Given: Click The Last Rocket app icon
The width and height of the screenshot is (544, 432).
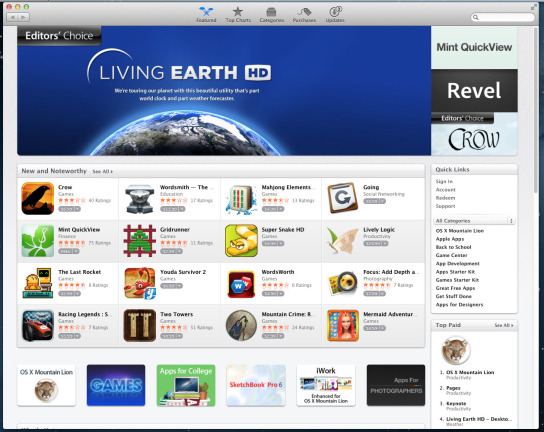Looking at the screenshot, I should (37, 283).
